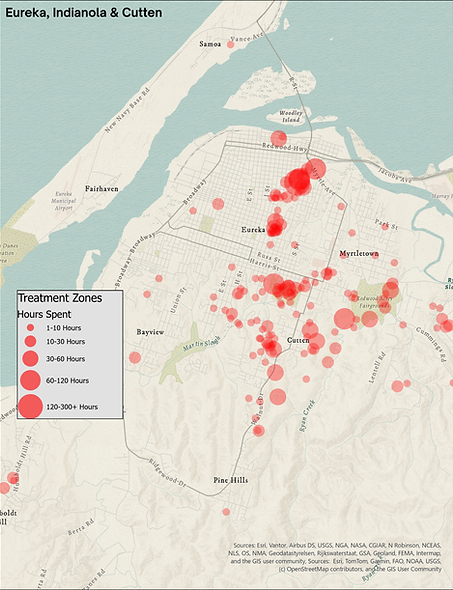453x590 pixels.
Task: Select the Fairhaven place label
Action: [x=102, y=189]
